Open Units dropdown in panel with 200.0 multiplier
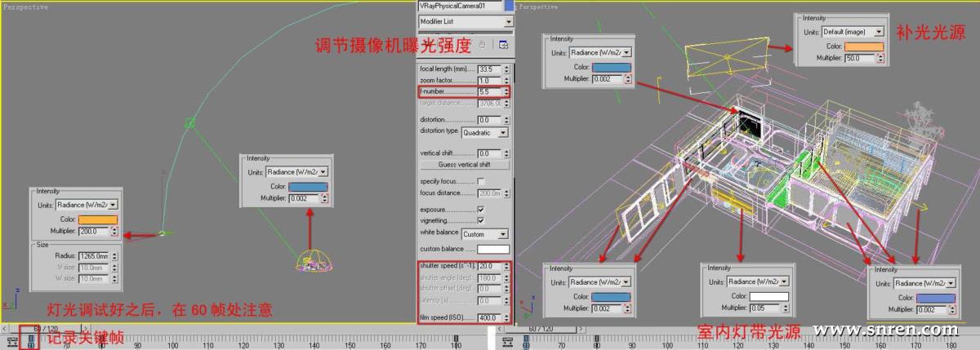This screenshot has width=980, height=350. [87, 205]
